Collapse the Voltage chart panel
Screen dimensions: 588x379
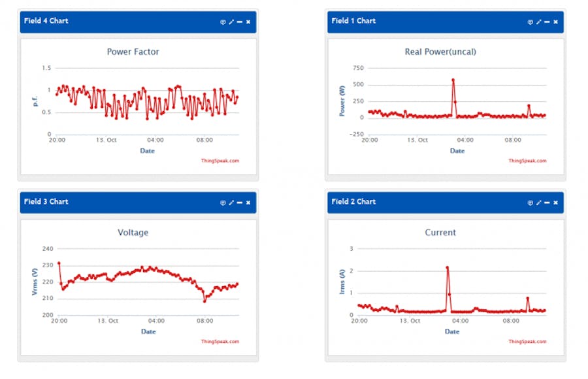coord(239,203)
